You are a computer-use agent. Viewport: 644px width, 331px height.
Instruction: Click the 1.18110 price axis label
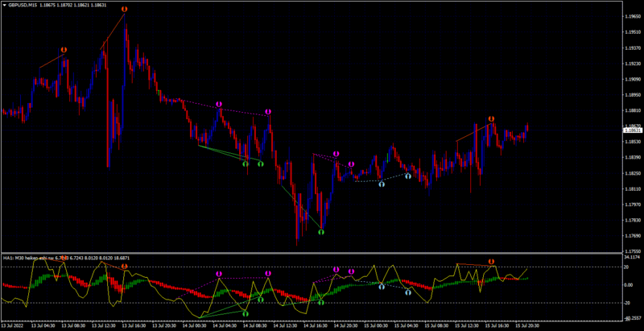click(632, 189)
